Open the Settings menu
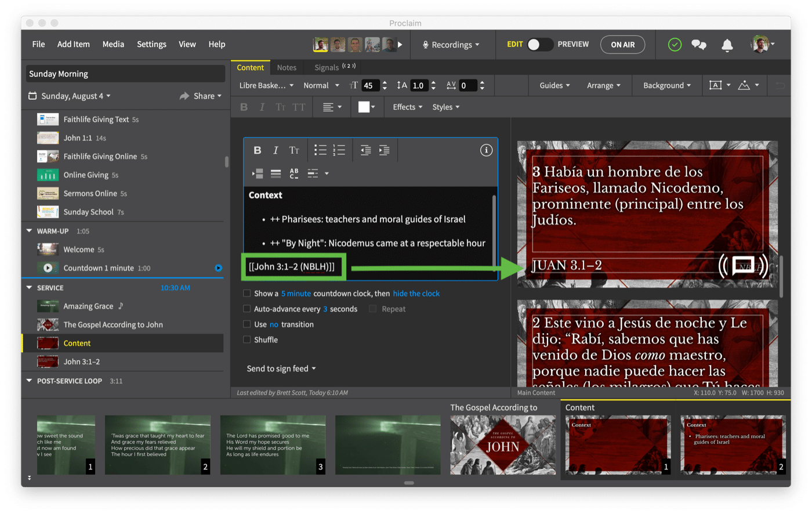 (x=151, y=45)
